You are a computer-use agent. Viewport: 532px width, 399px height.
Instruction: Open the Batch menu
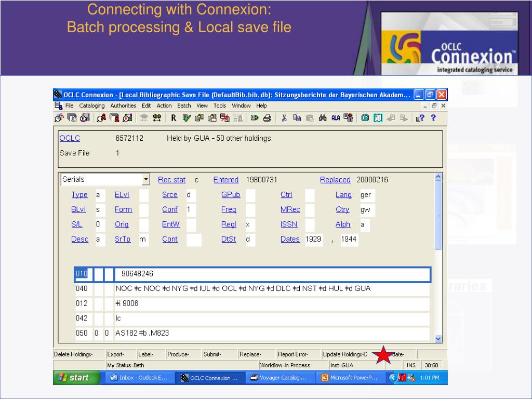184,105
